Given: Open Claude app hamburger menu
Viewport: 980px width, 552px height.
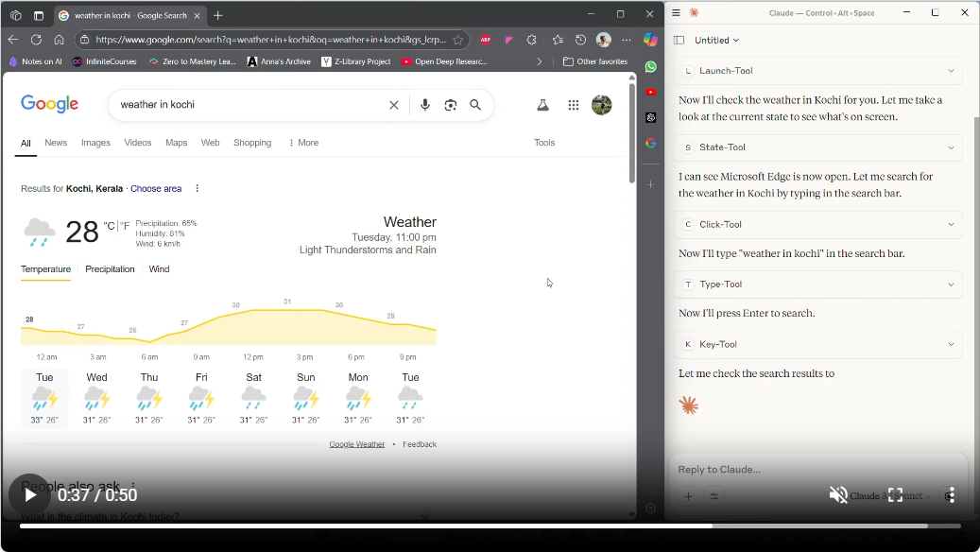Looking at the screenshot, I should click(676, 12).
